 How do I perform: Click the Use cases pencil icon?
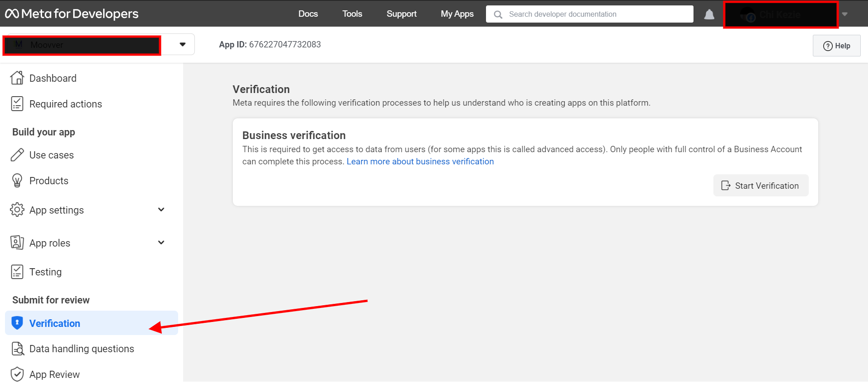17,155
